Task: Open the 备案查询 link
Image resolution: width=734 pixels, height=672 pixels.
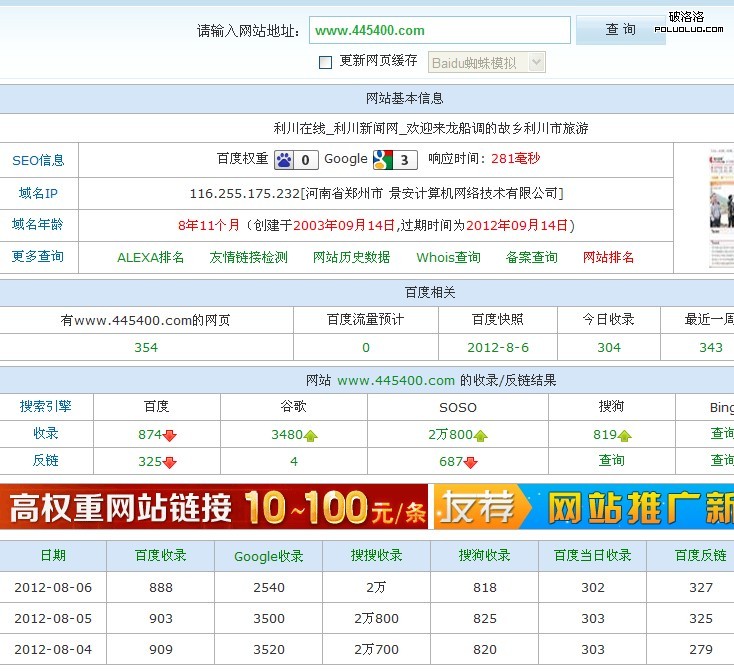Action: coord(531,257)
